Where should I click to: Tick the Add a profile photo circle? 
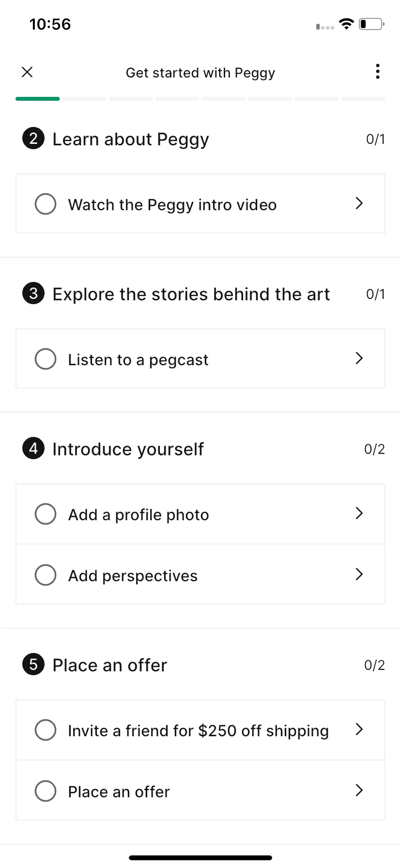click(46, 514)
